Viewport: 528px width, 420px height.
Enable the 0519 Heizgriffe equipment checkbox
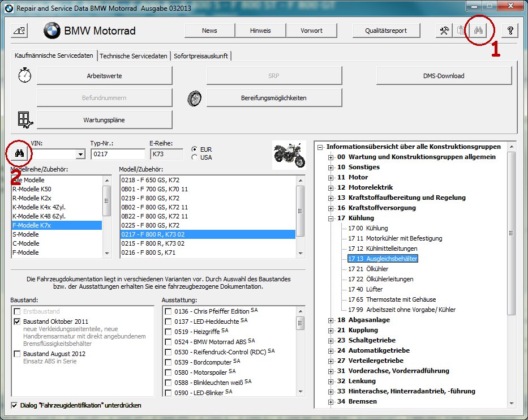168,331
